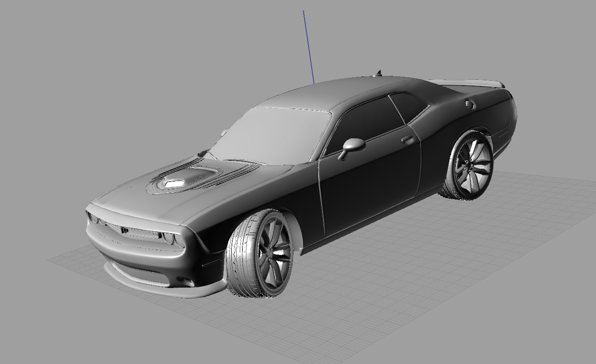The height and width of the screenshot is (364, 596).
Task: Pick the hood scoop on the car hood
Action: (185, 178)
